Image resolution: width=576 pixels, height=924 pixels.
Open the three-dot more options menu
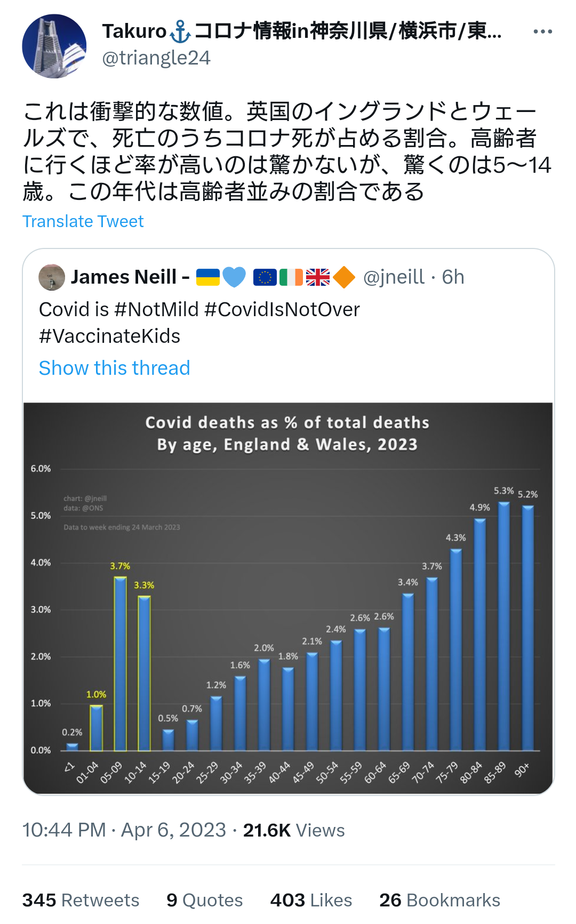(x=542, y=32)
